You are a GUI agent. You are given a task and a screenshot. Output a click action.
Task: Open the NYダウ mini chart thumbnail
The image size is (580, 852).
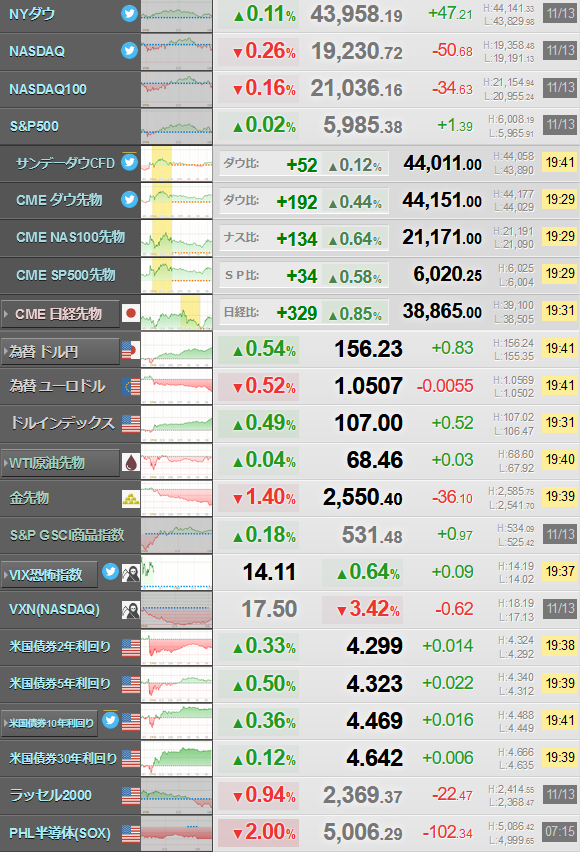coord(177,16)
